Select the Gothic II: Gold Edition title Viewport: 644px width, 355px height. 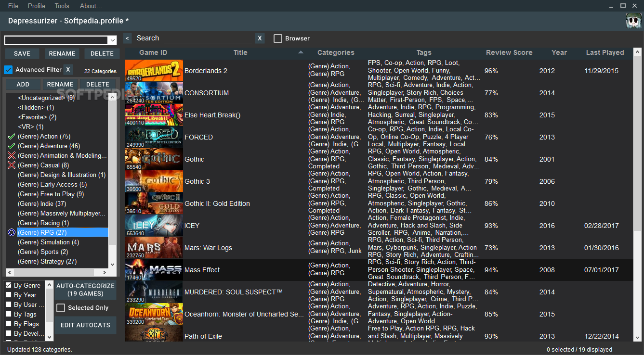tap(217, 203)
